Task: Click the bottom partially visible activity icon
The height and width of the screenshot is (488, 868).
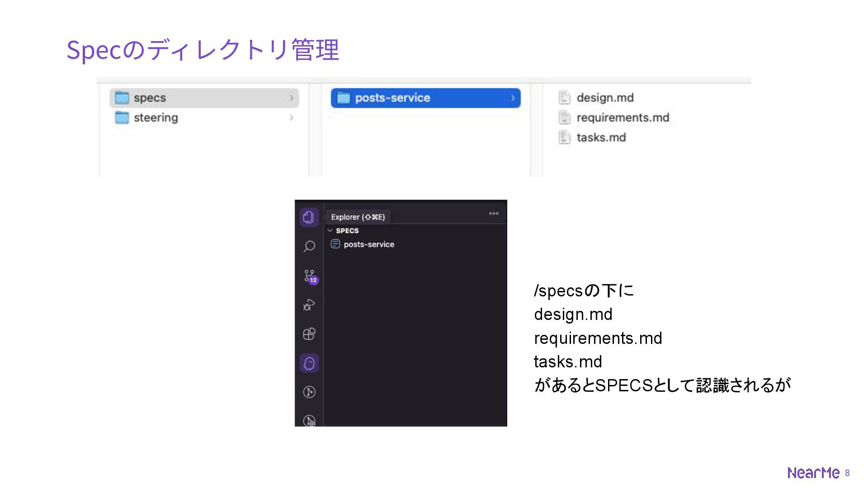Action: coord(309,421)
